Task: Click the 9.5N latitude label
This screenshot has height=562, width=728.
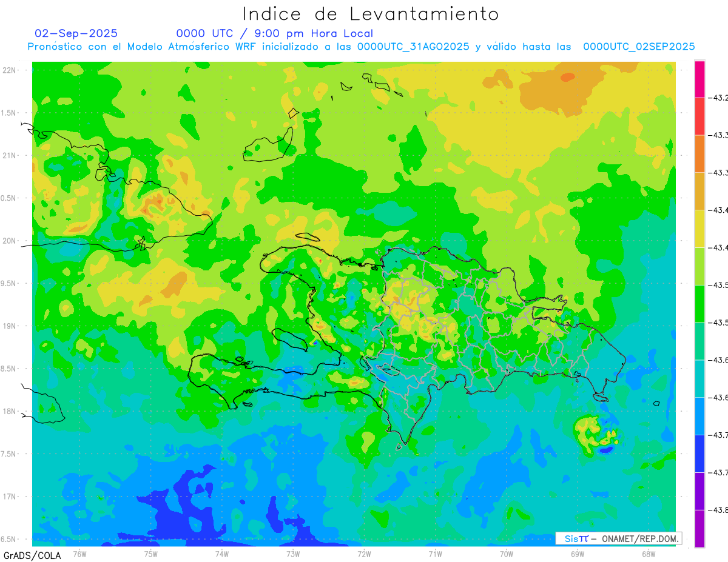Action: click(9, 283)
